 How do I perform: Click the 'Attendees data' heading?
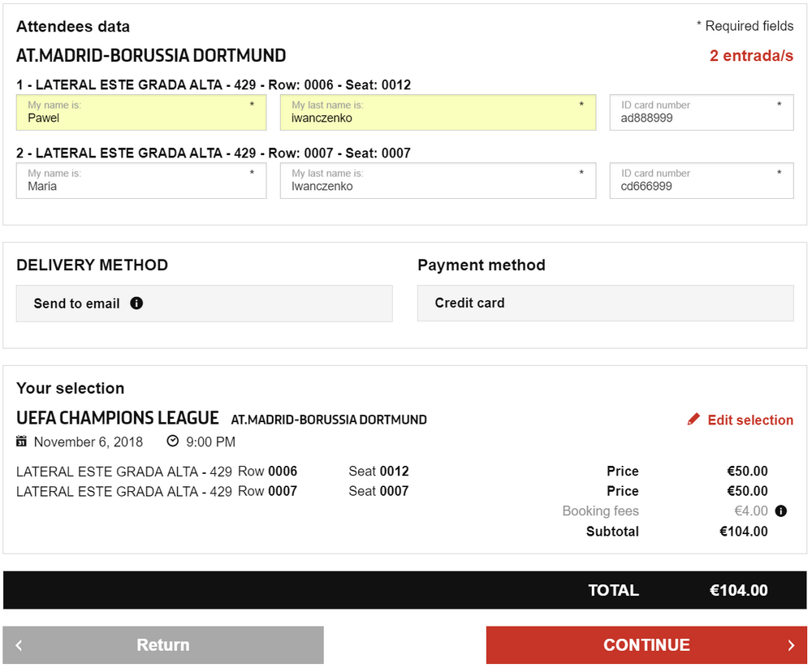pyautogui.click(x=73, y=27)
